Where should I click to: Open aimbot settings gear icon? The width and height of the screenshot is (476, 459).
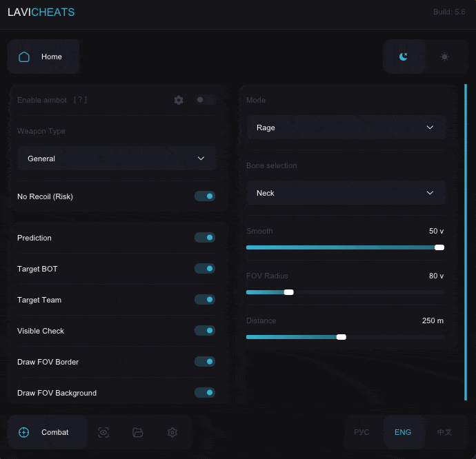(x=179, y=100)
